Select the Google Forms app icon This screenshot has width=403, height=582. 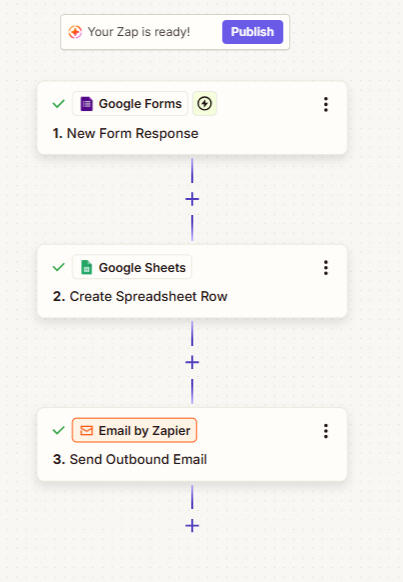click(x=86, y=104)
